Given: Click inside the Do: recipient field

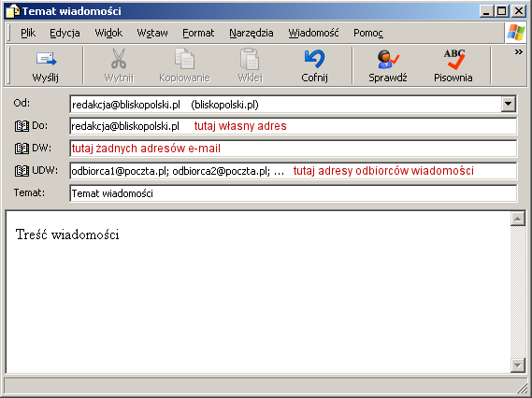Looking at the screenshot, I should point(294,126).
